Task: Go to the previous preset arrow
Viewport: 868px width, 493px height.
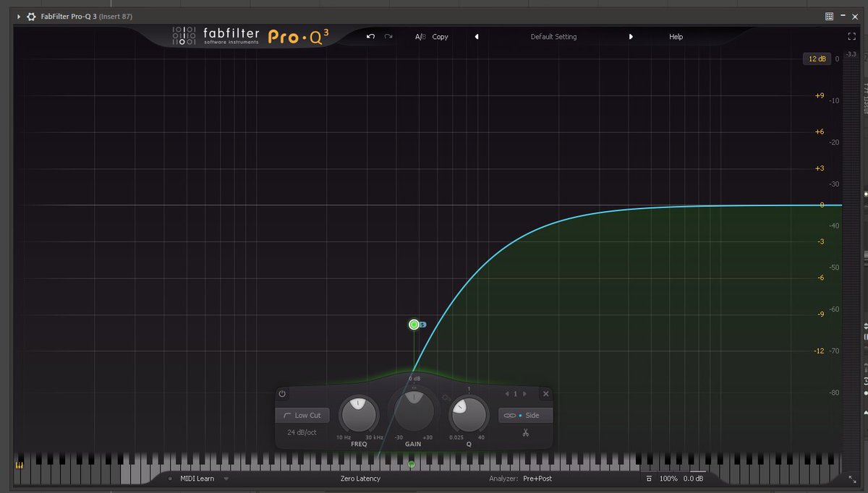Action: point(476,37)
